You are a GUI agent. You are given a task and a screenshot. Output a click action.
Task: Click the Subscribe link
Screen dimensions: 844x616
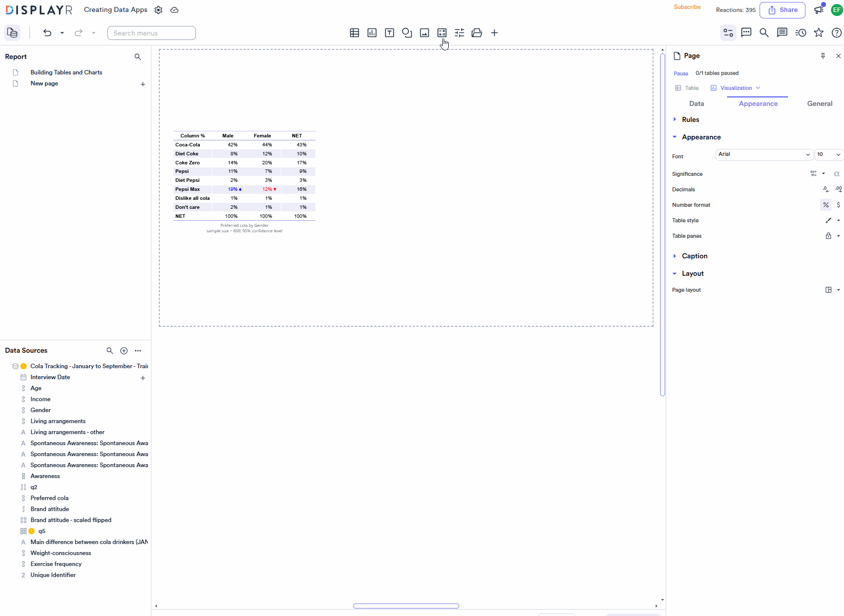coord(687,7)
